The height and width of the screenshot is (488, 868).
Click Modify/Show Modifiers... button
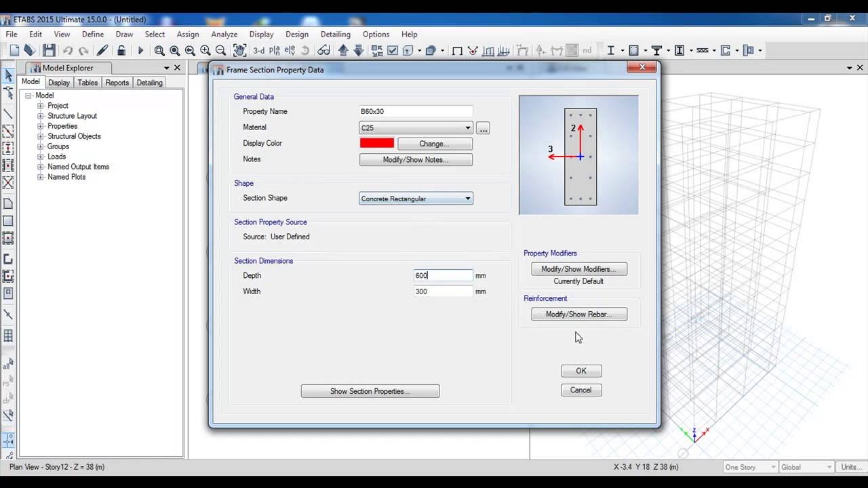point(579,269)
